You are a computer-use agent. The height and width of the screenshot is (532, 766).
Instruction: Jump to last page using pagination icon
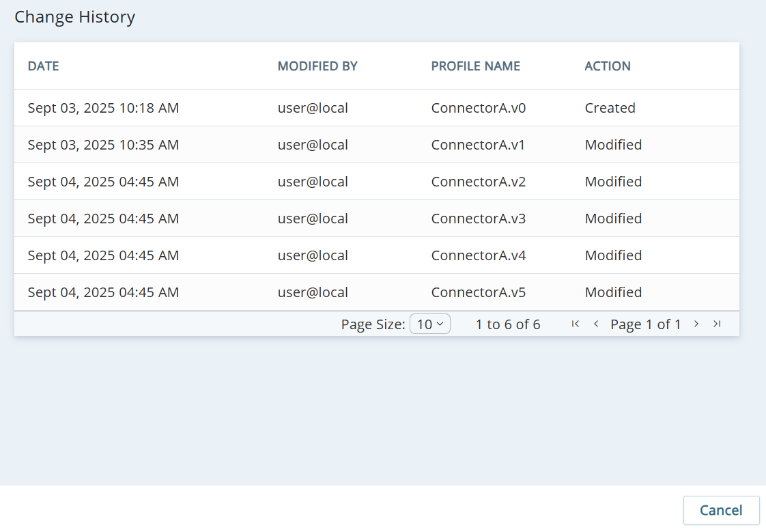(717, 324)
